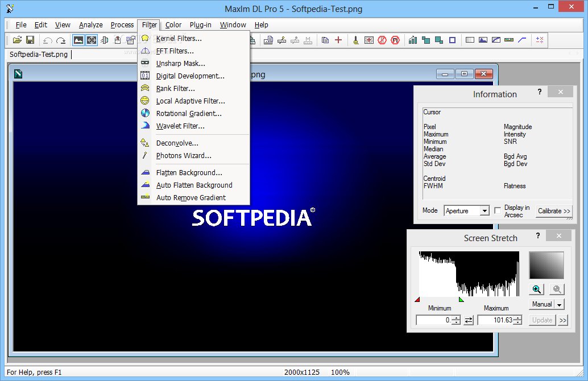The image size is (588, 381).
Task: Click the blue histogram picture toolbar icon
Action: coord(483,40)
